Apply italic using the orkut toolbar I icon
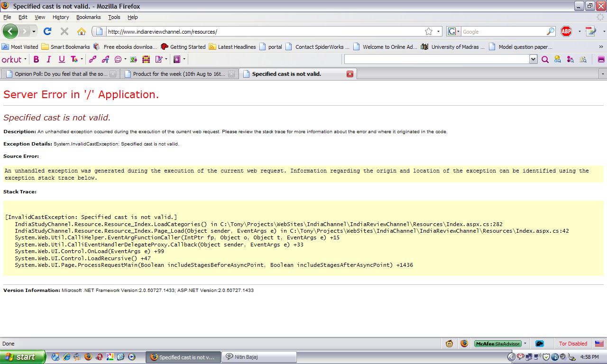Screen dimensions: 607x364 click(48, 59)
